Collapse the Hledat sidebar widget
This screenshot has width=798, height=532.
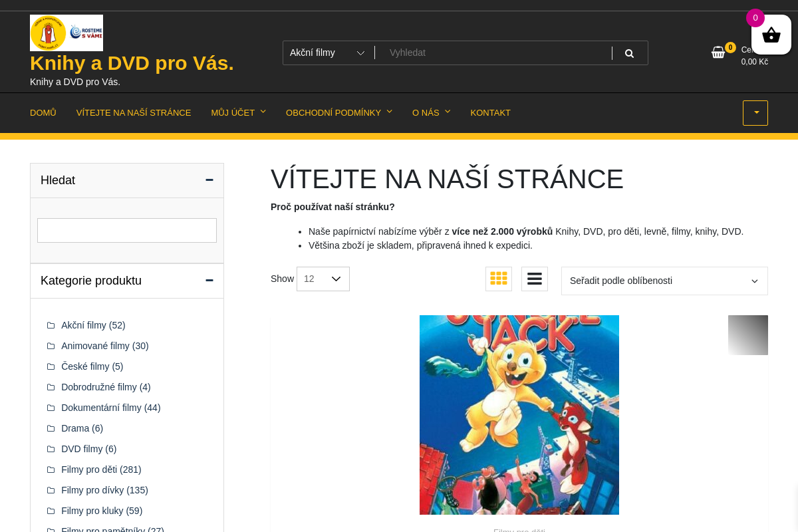coord(209,180)
